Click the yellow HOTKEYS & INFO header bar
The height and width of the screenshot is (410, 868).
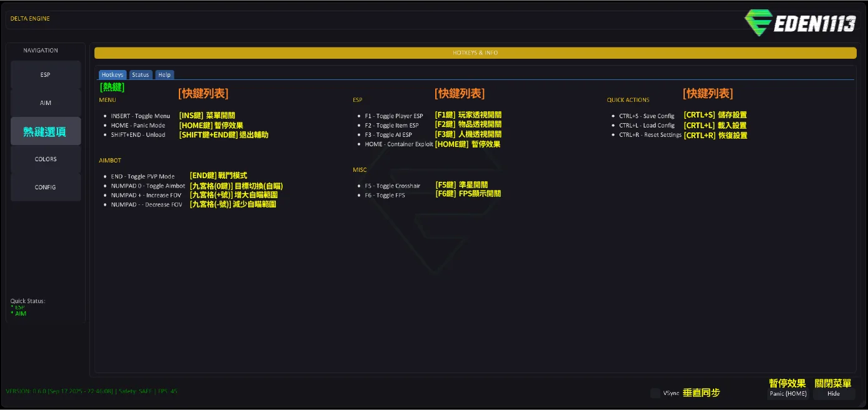click(x=475, y=53)
